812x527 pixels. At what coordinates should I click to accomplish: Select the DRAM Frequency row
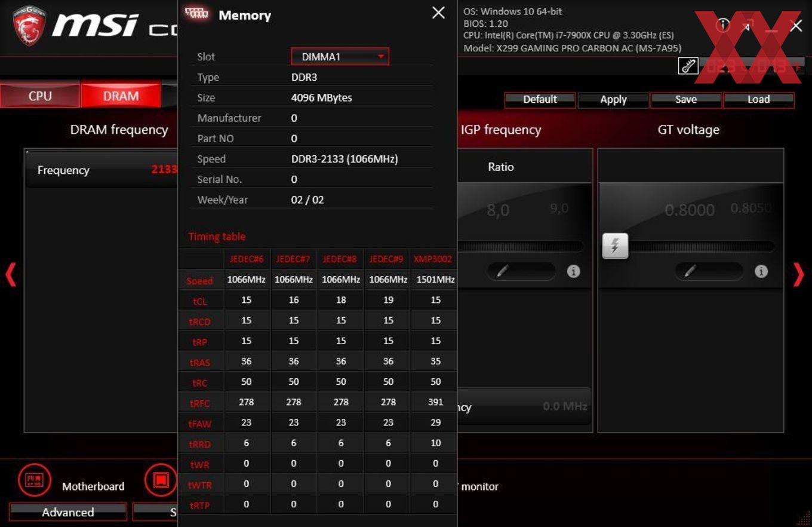(101, 170)
